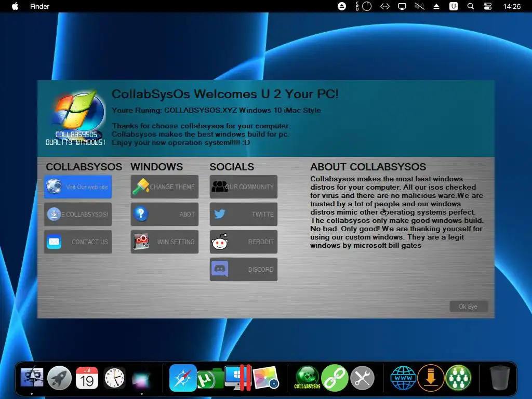Click the CollabSysOs Windows logo image

click(x=76, y=118)
